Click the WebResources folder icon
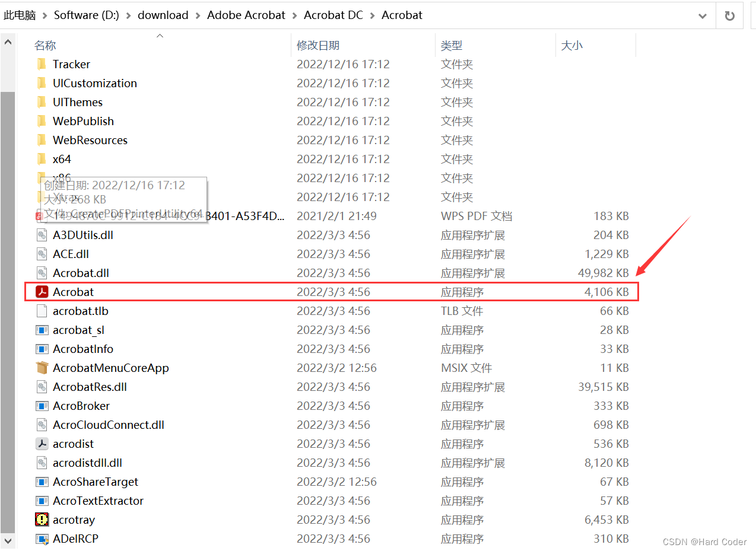756x551 pixels. coord(42,140)
